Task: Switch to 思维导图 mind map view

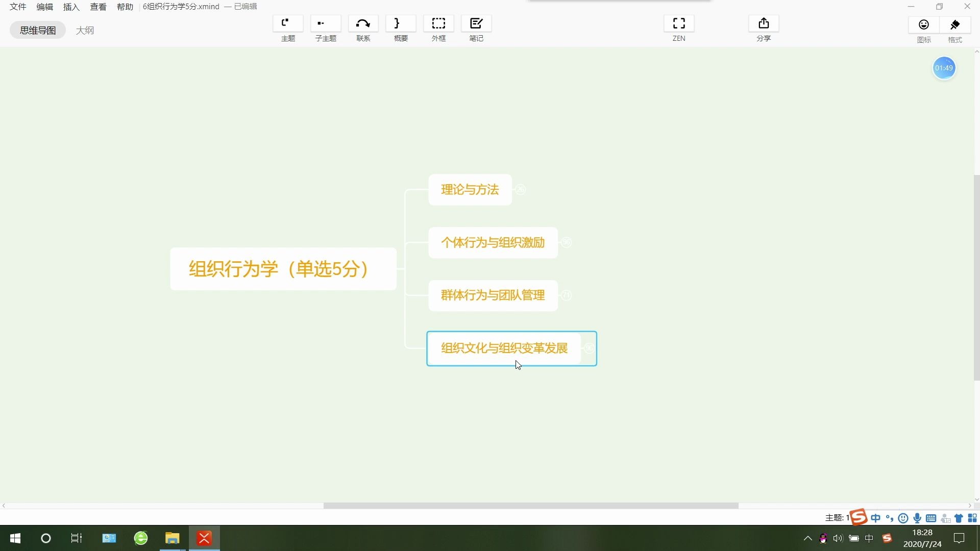Action: (38, 30)
